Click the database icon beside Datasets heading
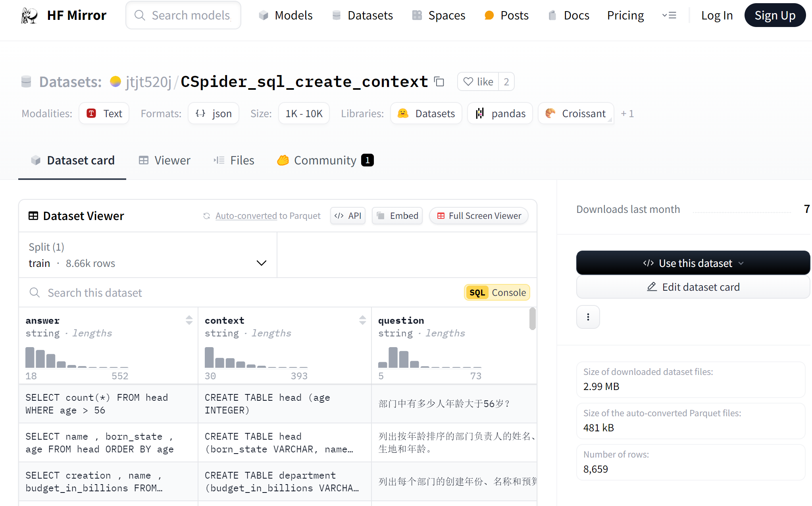Image resolution: width=812 pixels, height=506 pixels. [26, 82]
